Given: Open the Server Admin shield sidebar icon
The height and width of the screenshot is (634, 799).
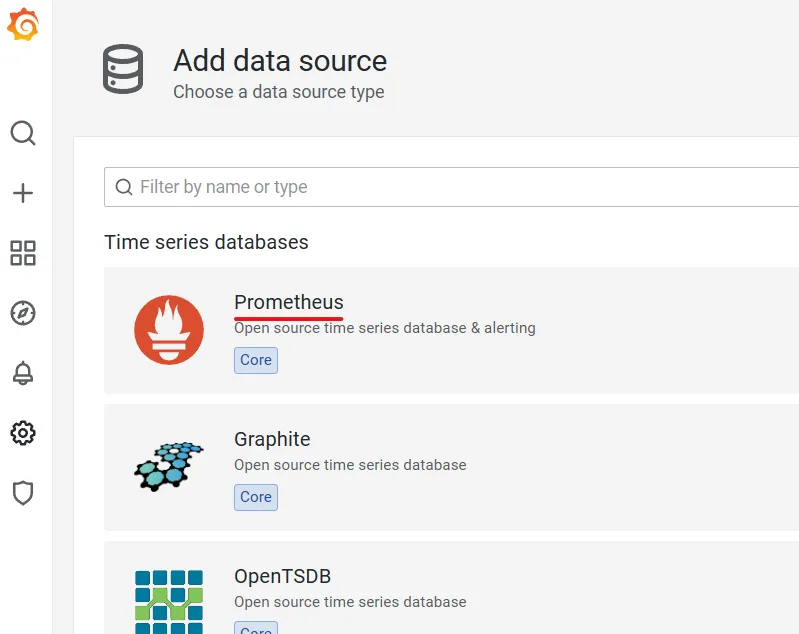Looking at the screenshot, I should pos(23,493).
